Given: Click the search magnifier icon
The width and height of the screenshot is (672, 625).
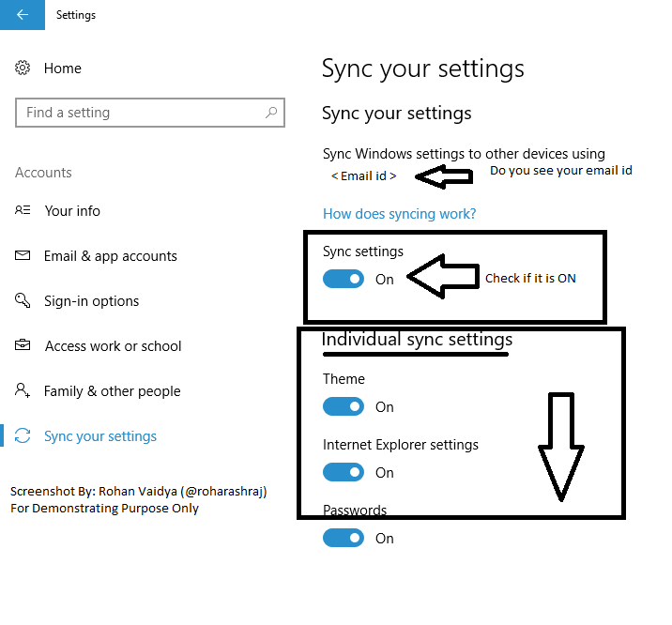Looking at the screenshot, I should point(271,113).
